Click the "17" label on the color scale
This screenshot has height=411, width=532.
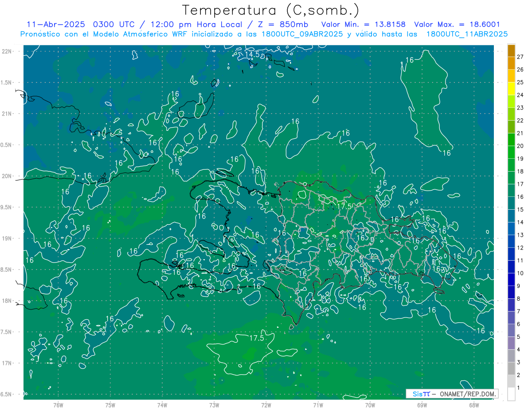pos(520,184)
